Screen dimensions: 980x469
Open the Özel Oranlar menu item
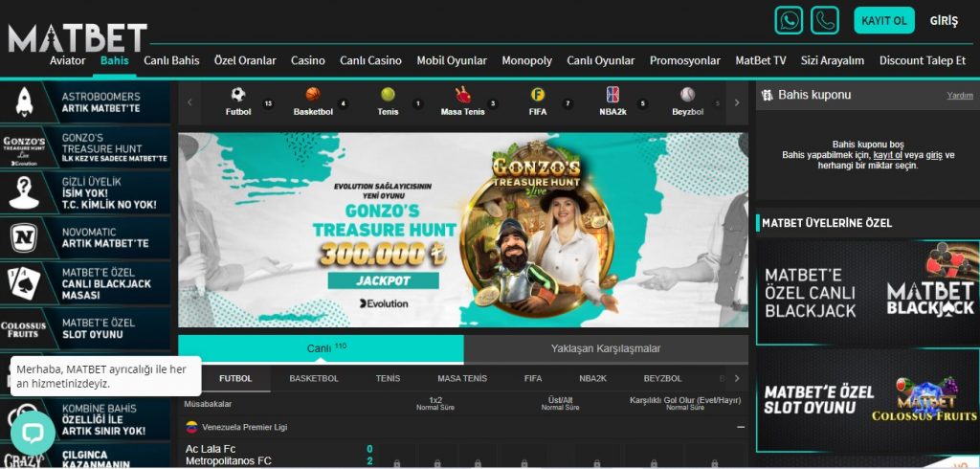(x=245, y=60)
